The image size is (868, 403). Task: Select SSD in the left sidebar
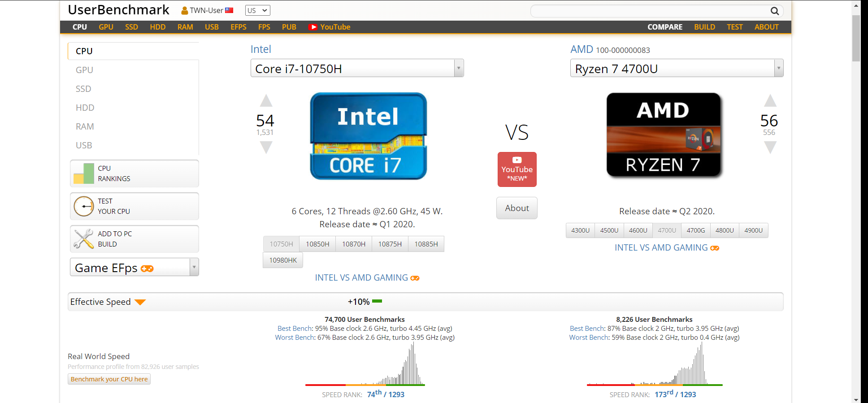pyautogui.click(x=83, y=89)
